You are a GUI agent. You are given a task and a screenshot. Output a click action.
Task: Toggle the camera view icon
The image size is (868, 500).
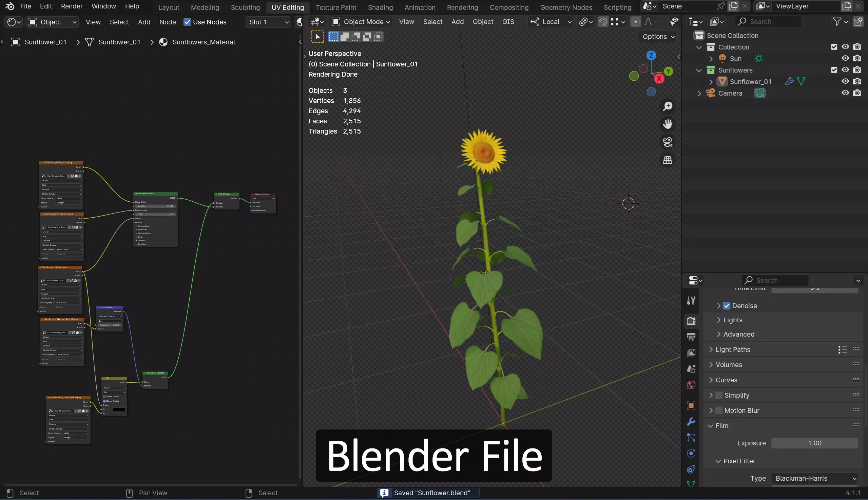667,142
